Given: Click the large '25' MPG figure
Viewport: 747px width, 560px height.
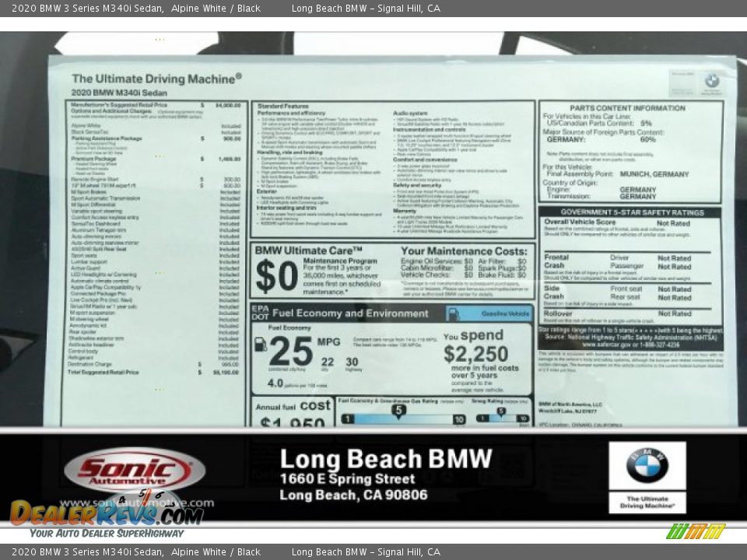Looking at the screenshot, I should pos(290,352).
